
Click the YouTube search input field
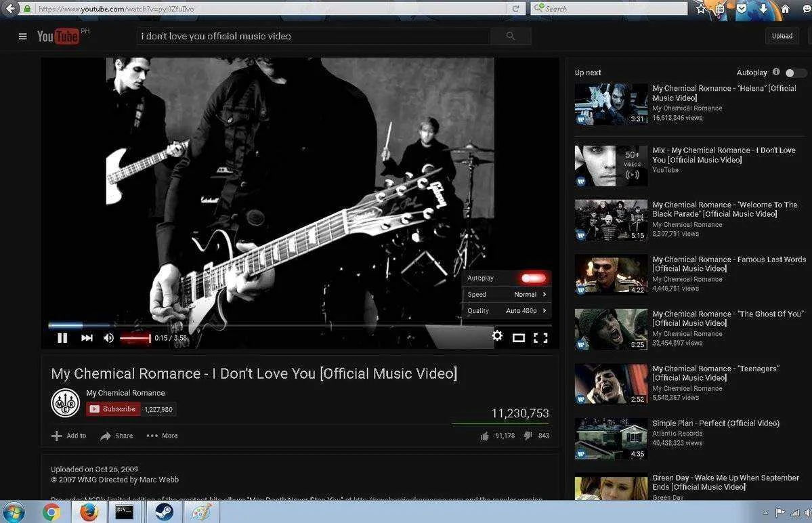(x=314, y=36)
